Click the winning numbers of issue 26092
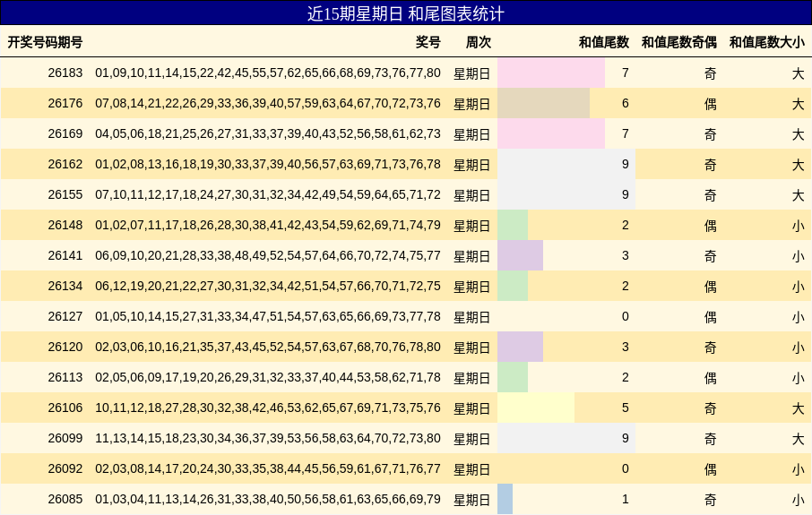This screenshot has height=515, width=812. coord(268,469)
